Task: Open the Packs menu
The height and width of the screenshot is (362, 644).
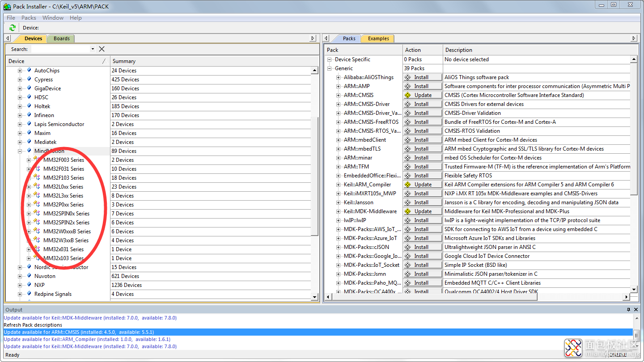Action: 29,17
